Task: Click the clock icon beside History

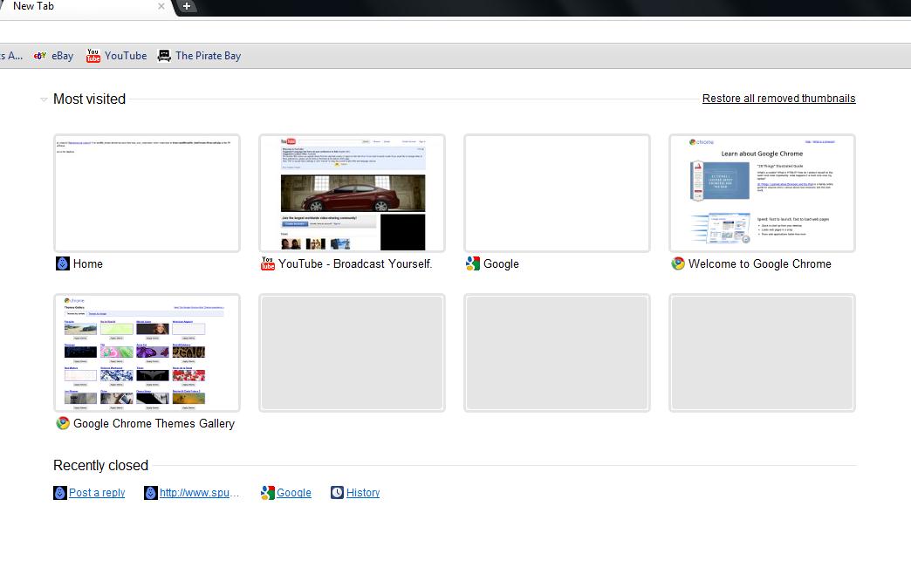Action: tap(337, 493)
